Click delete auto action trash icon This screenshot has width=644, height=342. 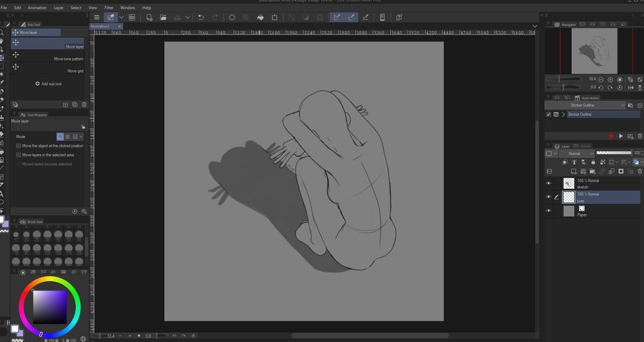[640, 136]
